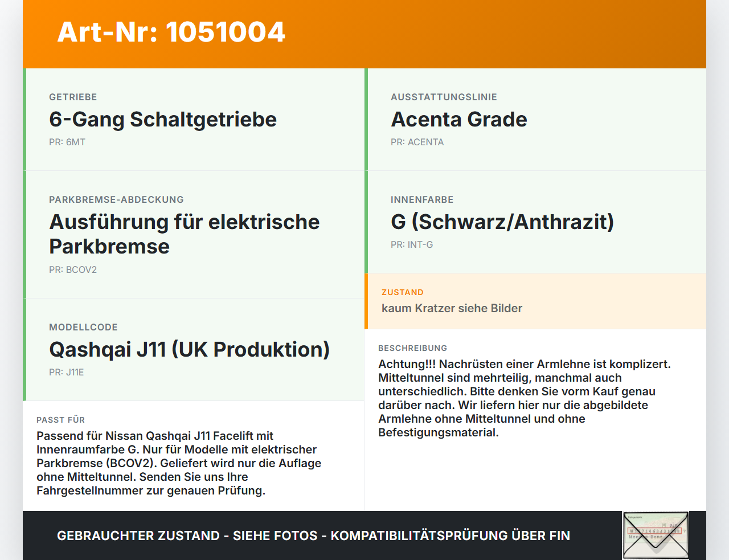Click the envelope icon with vehicle registration
The image size is (729, 560).
(656, 535)
